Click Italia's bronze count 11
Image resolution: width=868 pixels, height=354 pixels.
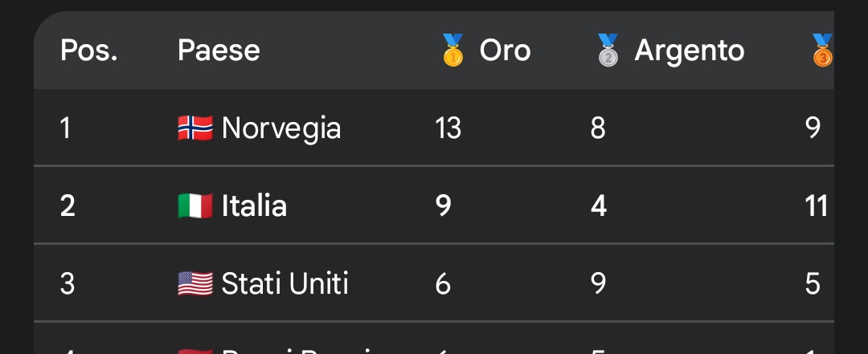[x=816, y=205]
